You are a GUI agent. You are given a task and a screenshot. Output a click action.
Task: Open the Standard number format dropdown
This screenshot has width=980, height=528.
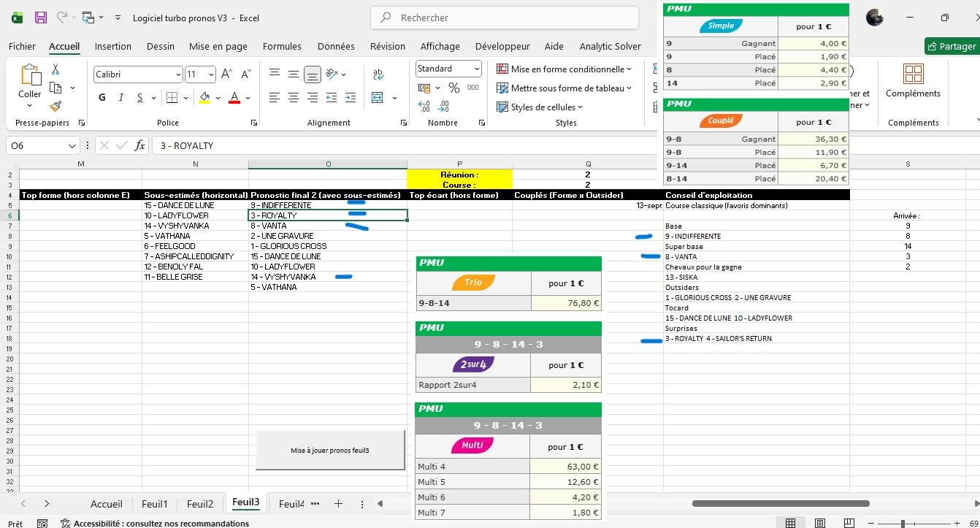tap(478, 69)
